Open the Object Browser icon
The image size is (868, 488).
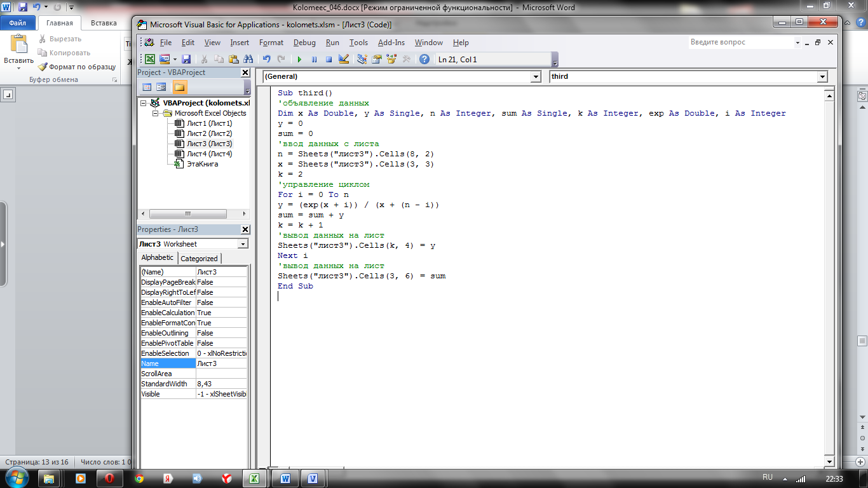point(391,59)
